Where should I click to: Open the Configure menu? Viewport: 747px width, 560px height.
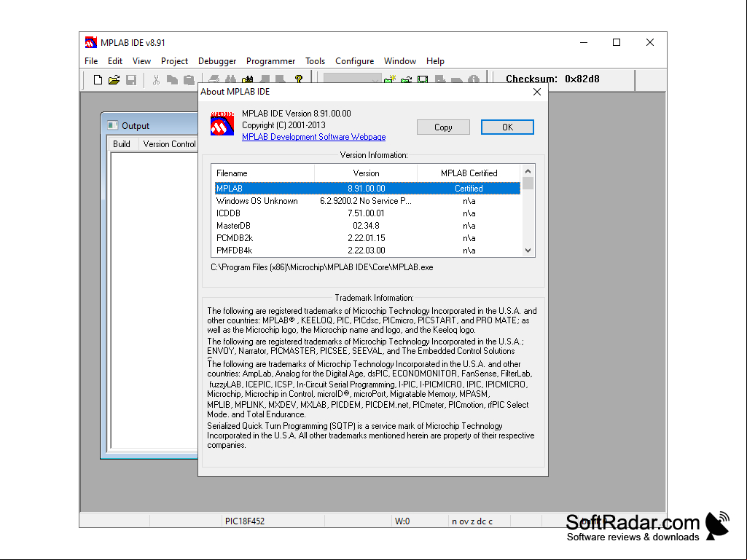point(354,61)
